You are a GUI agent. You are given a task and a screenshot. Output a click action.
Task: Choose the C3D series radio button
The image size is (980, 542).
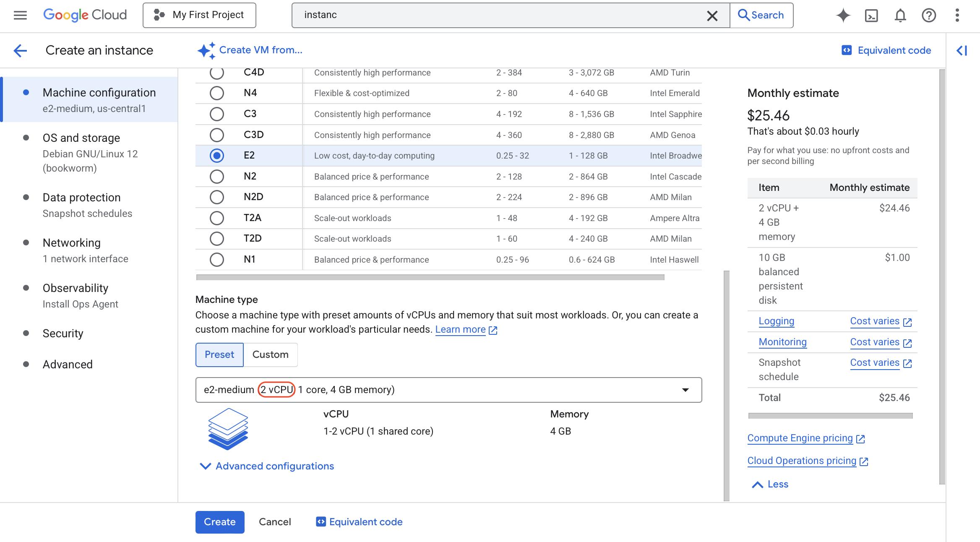click(216, 135)
